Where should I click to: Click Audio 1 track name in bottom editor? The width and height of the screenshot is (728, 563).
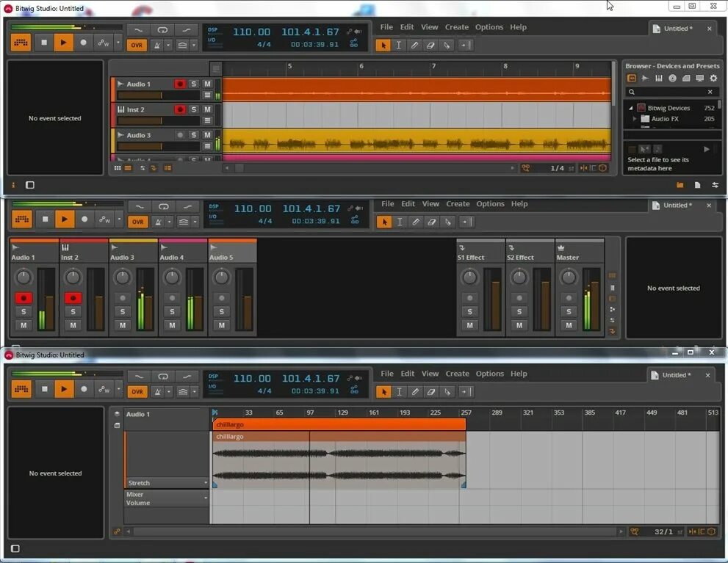tap(138, 414)
